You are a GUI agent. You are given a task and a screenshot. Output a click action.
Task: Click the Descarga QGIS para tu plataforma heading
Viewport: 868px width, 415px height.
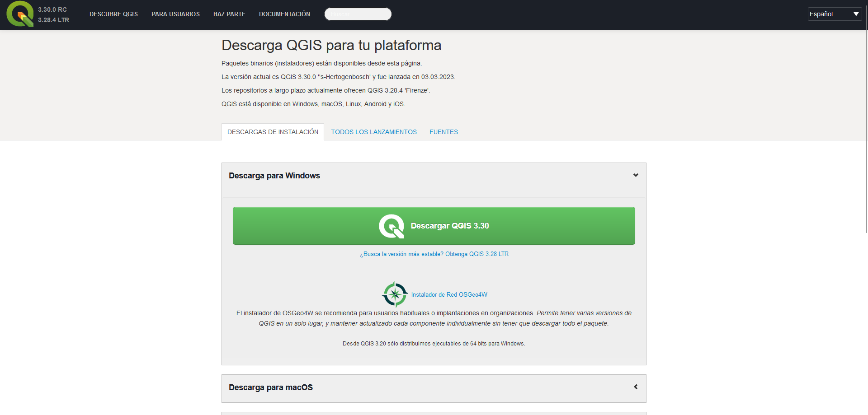[x=331, y=45]
